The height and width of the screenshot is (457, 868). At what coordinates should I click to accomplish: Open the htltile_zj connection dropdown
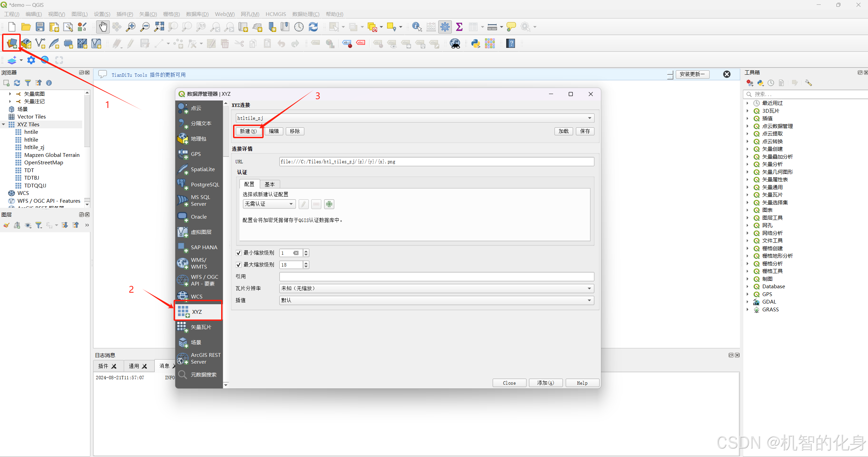point(589,118)
